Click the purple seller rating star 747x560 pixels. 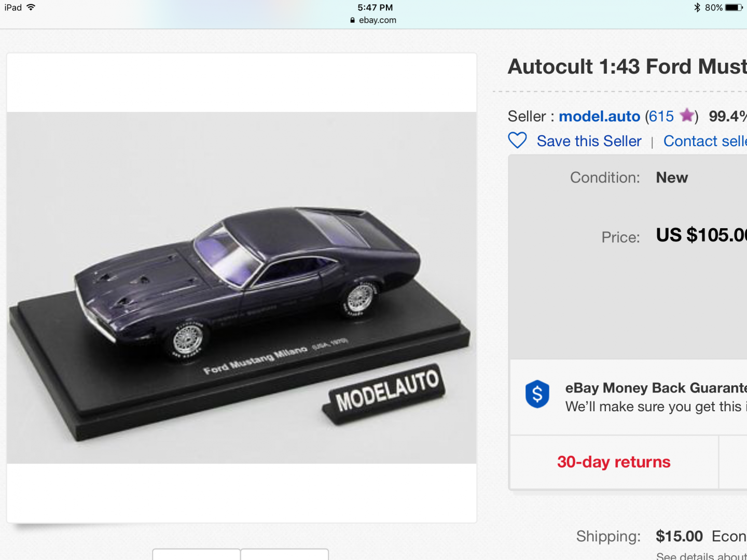(x=687, y=115)
